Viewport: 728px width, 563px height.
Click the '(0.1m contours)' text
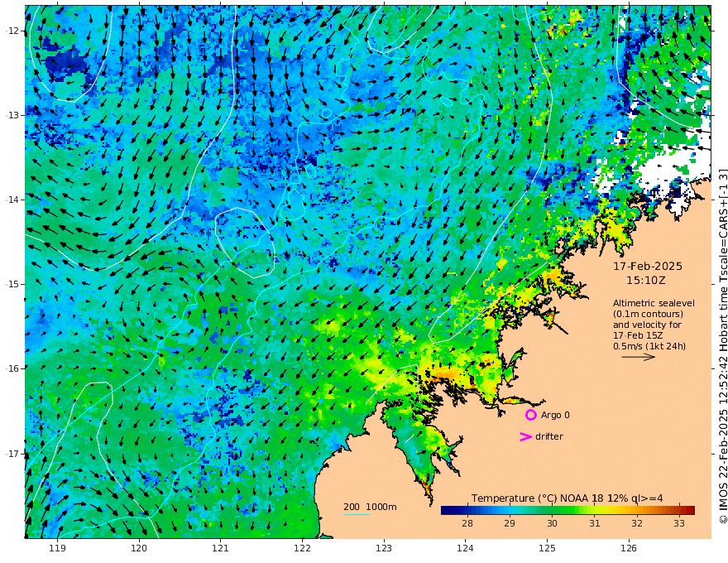(648, 314)
